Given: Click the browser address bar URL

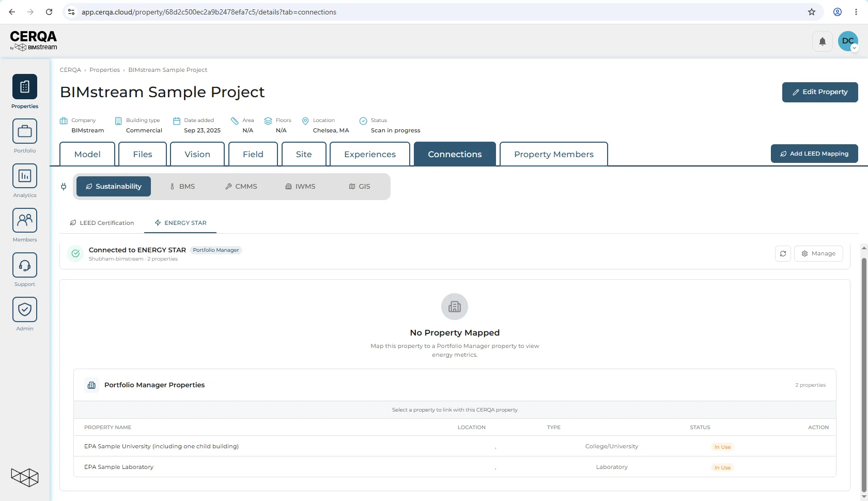Looking at the screenshot, I should (x=209, y=12).
